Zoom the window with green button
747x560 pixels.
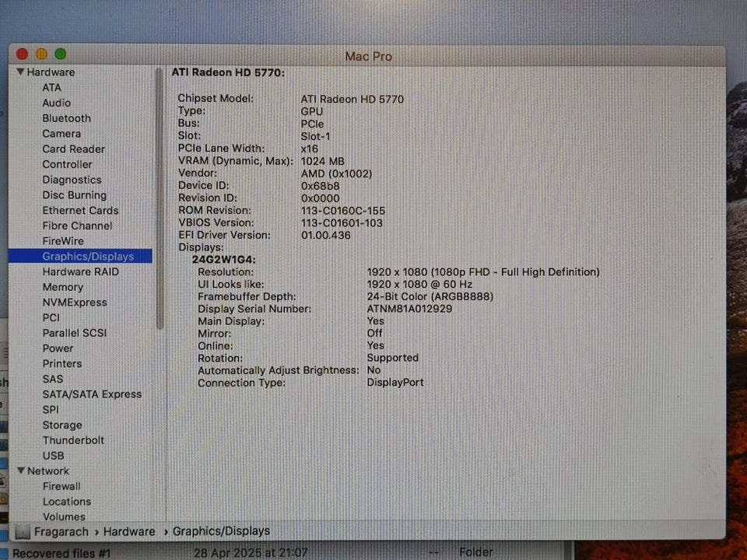61,54
